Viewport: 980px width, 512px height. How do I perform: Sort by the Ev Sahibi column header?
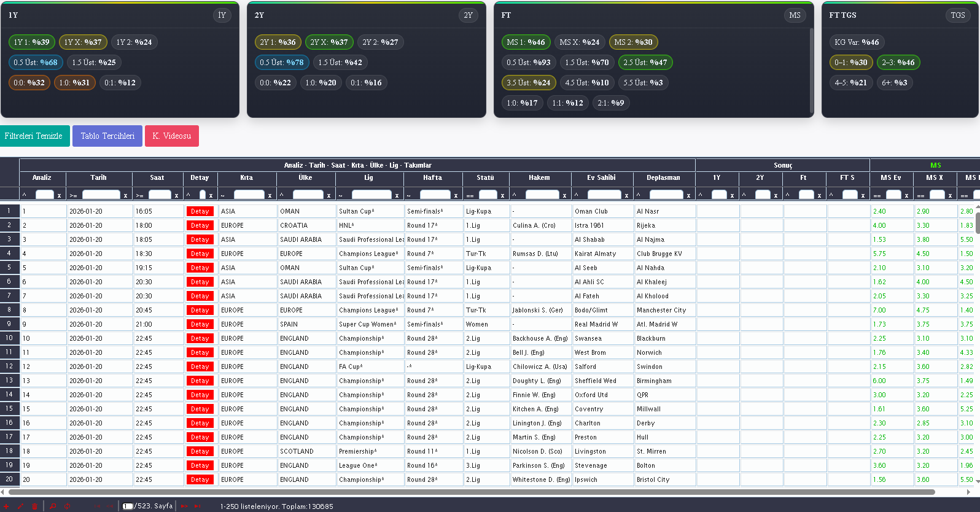601,178
